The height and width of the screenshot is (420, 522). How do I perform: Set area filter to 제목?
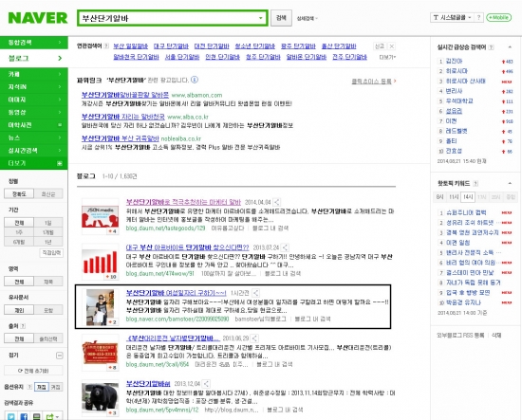point(48,282)
